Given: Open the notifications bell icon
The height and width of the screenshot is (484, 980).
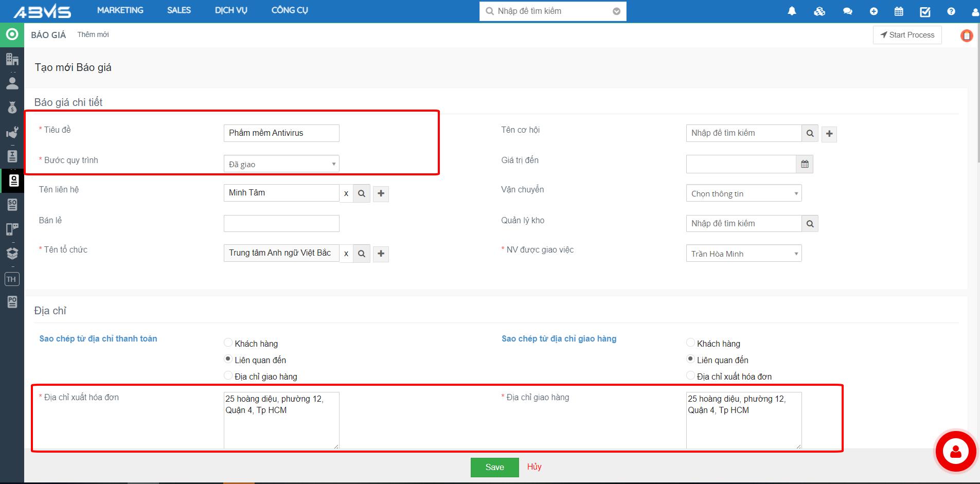Looking at the screenshot, I should click(x=792, y=11).
